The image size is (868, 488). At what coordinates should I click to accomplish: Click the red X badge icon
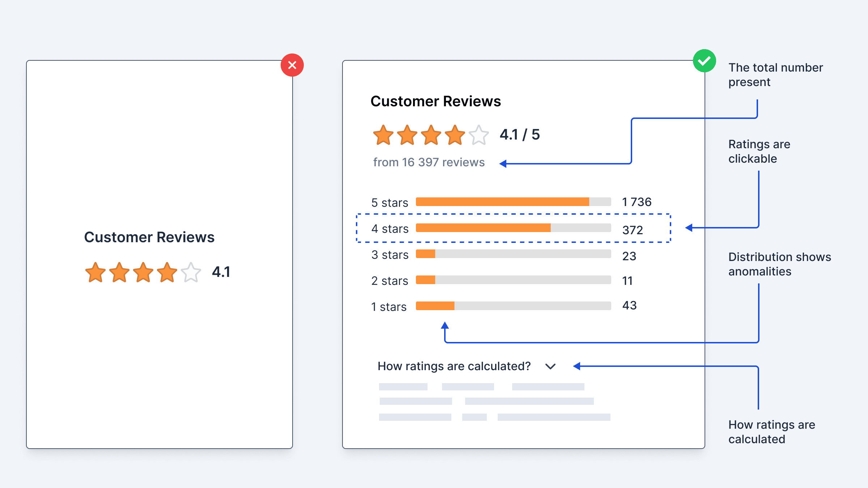coord(292,65)
